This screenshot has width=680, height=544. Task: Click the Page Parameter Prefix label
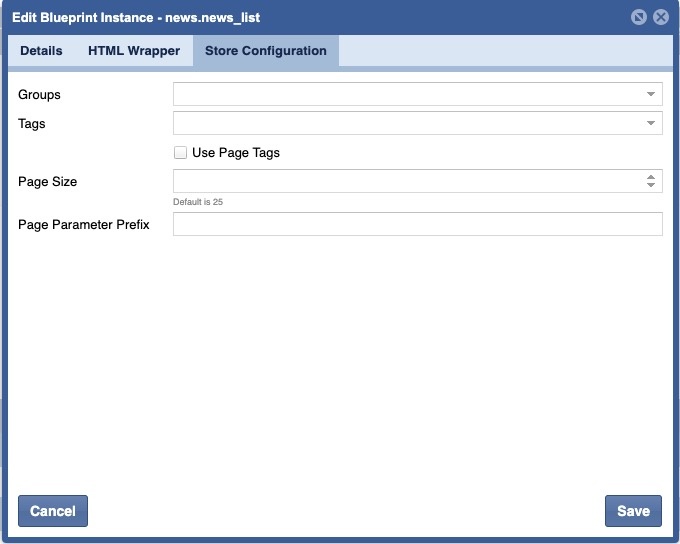[x=84, y=225]
